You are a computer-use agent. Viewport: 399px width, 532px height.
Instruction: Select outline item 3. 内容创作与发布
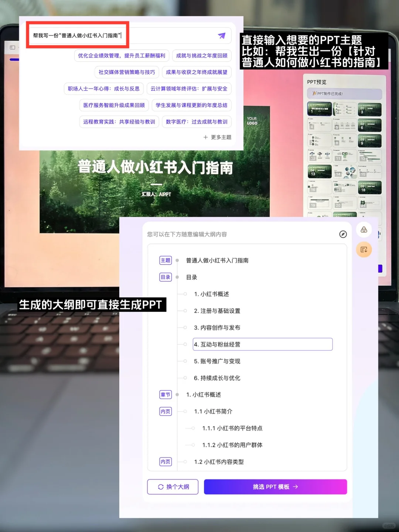[x=217, y=328]
